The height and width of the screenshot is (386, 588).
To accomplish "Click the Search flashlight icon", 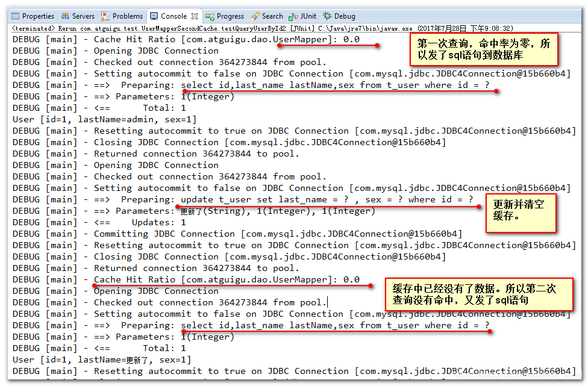I will [255, 16].
